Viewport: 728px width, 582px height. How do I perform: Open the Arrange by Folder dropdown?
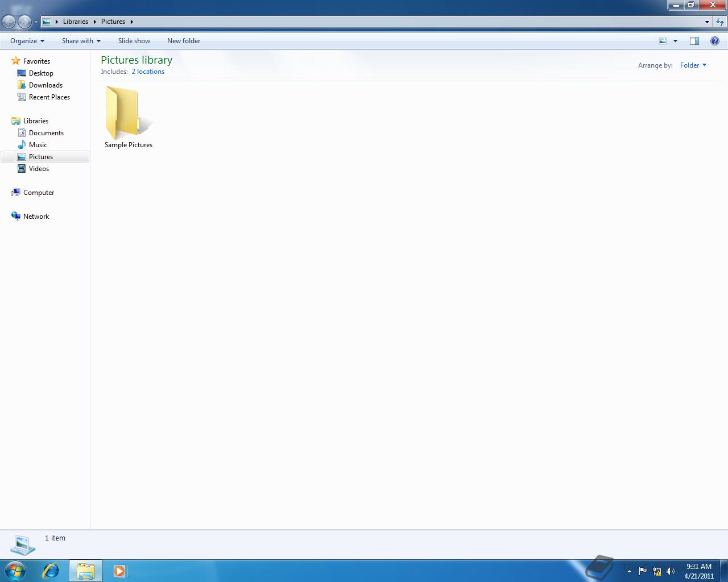(693, 65)
